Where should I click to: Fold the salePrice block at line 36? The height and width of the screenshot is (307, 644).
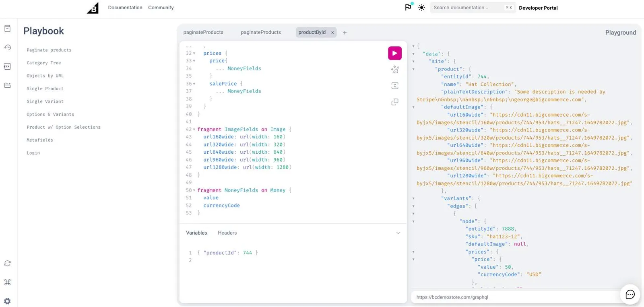[x=194, y=84]
